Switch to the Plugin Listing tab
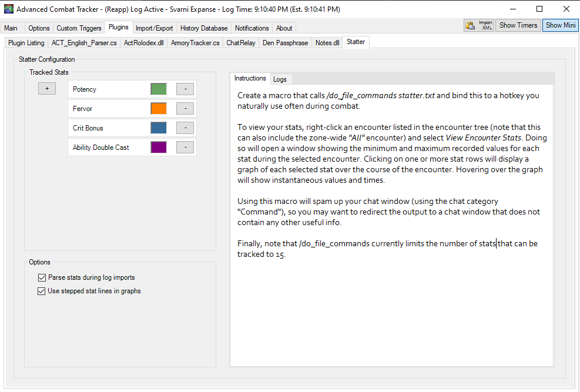The image size is (580, 392). coord(25,42)
